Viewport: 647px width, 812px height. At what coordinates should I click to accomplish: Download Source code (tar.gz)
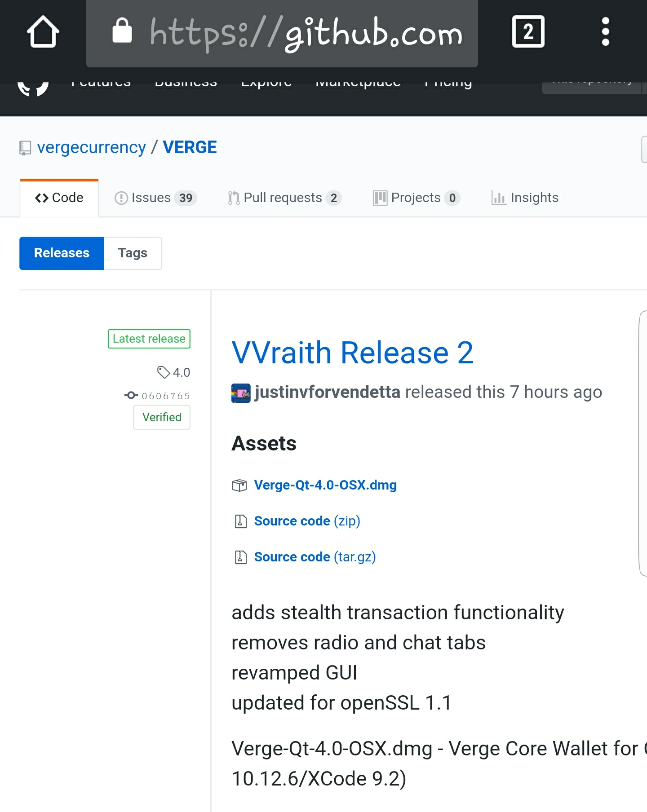315,557
